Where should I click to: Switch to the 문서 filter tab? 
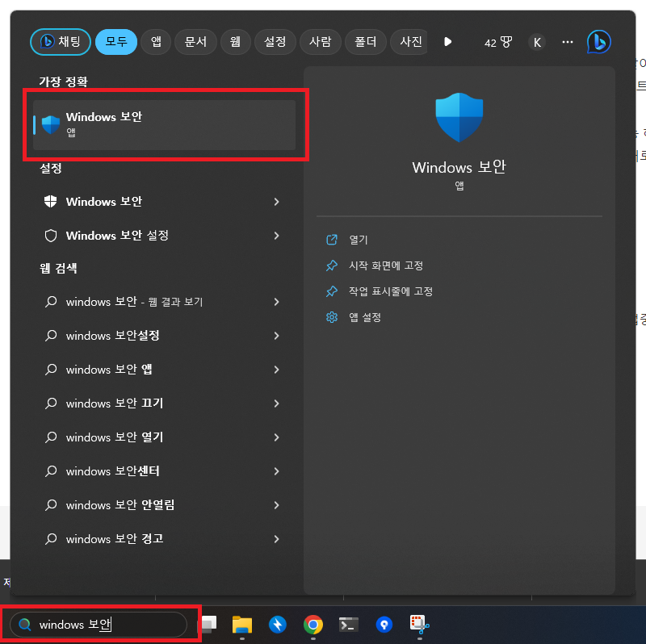[x=195, y=42]
